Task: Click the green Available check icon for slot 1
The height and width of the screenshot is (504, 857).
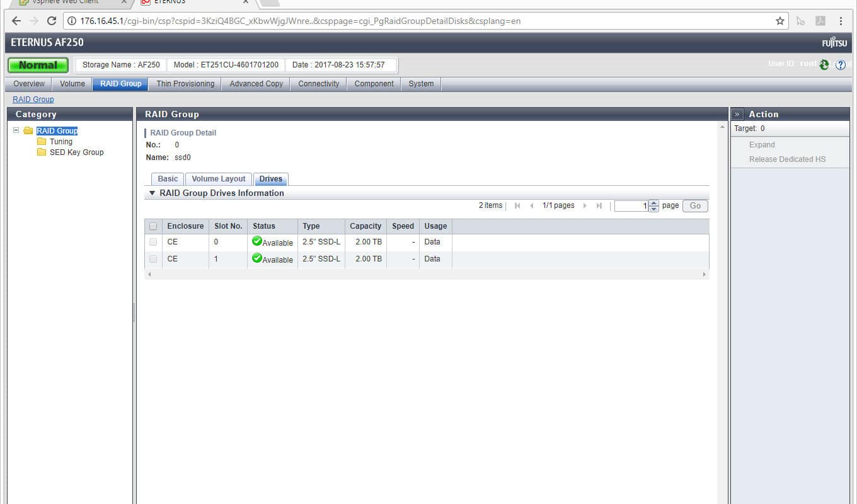Action: point(256,258)
